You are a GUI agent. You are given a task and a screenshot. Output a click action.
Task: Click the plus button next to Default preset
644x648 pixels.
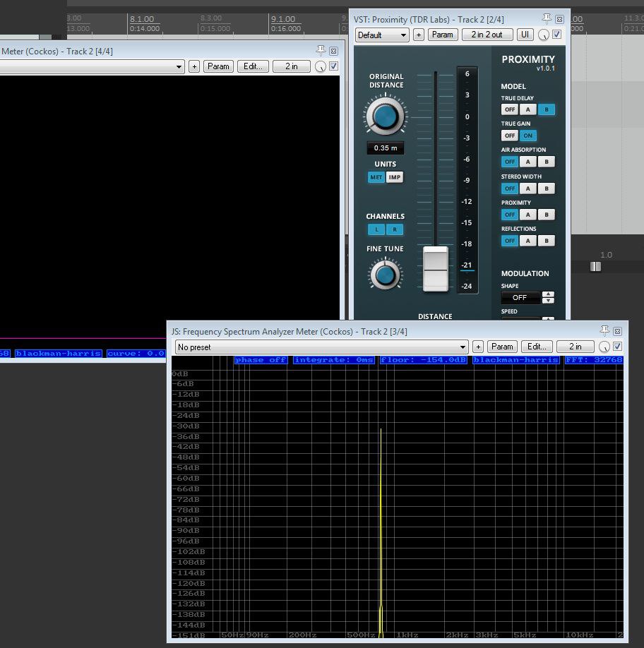(419, 35)
